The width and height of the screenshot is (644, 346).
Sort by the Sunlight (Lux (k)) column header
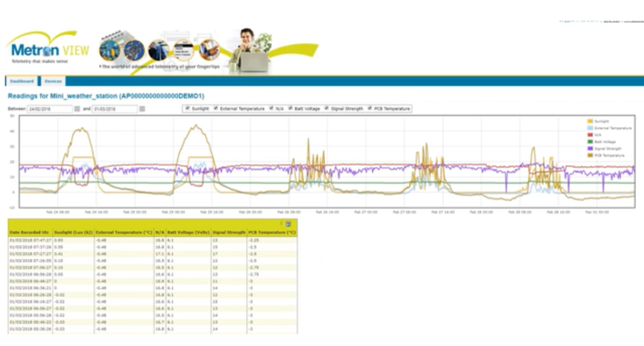(74, 232)
